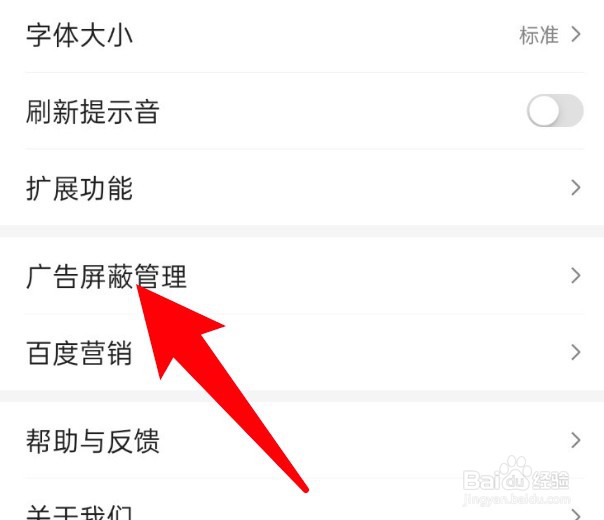Expand the 关于我们 row chevron
Image resolution: width=604 pixels, height=520 pixels.
(x=576, y=515)
